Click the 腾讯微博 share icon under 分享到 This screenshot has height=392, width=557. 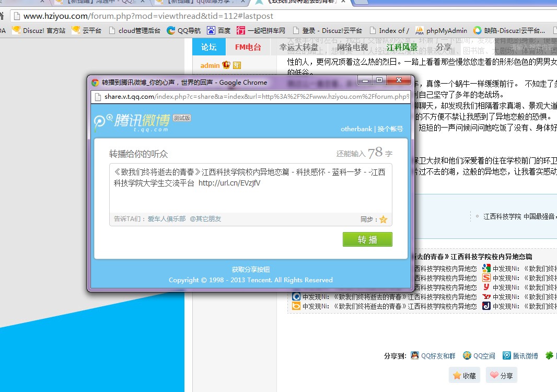(506, 355)
